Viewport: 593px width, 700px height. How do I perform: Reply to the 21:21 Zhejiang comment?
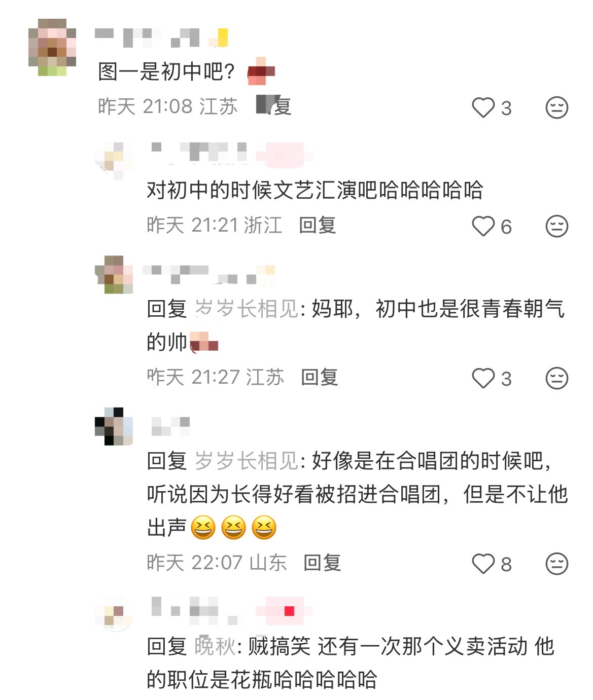point(318,225)
